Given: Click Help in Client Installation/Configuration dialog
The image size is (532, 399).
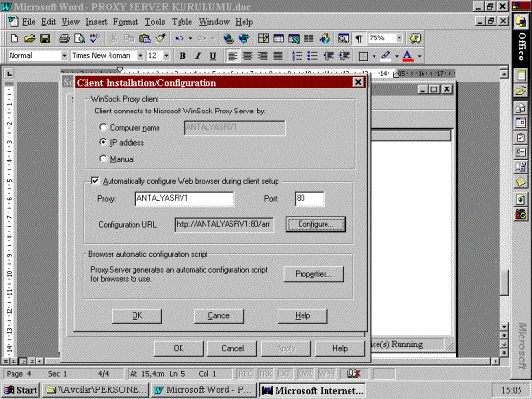Looking at the screenshot, I should 302,316.
